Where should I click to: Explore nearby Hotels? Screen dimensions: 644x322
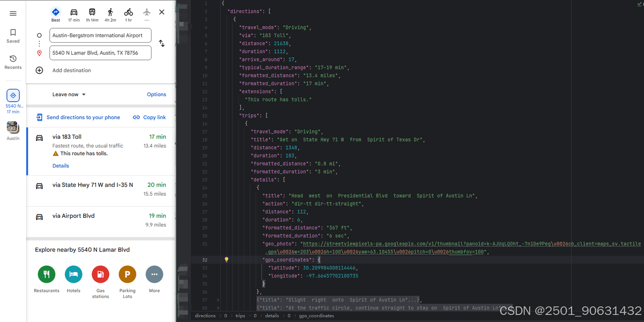(x=73, y=280)
